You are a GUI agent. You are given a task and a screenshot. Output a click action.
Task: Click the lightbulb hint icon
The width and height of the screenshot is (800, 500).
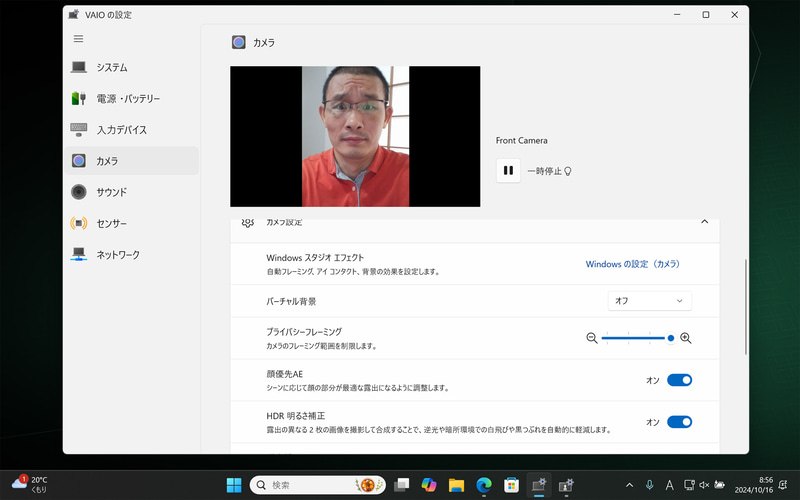[x=568, y=171]
